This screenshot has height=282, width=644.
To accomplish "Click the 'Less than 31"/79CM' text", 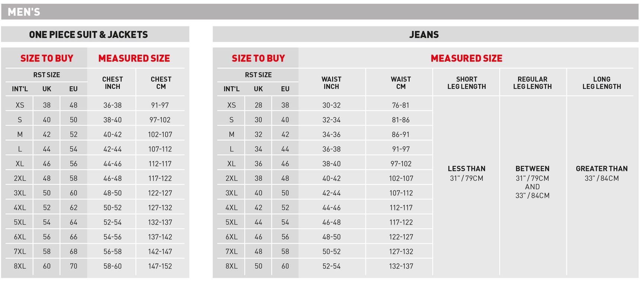I will [x=467, y=173].
